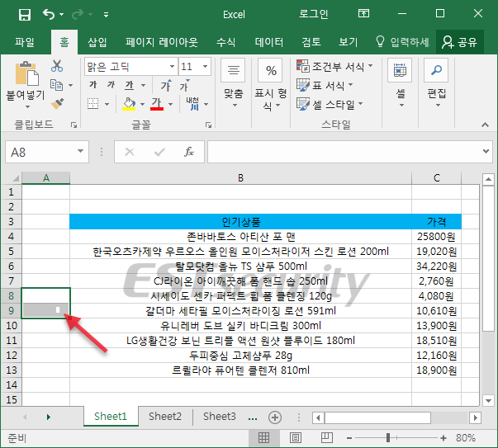Click the 공유 share button
498x448 pixels.
459,42
